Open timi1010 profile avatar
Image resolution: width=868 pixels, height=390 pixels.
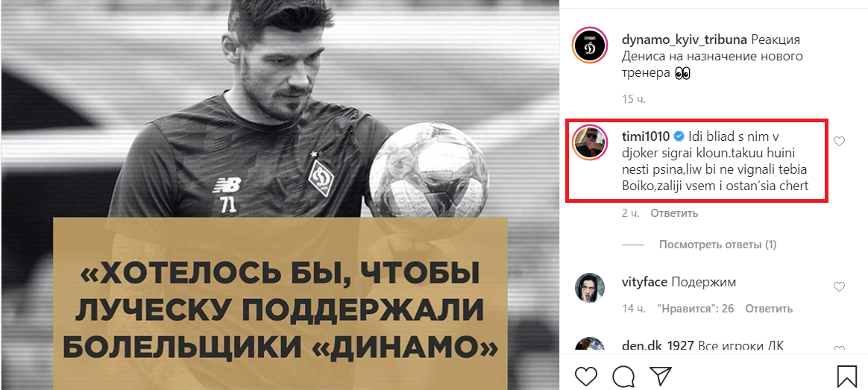[x=591, y=142]
